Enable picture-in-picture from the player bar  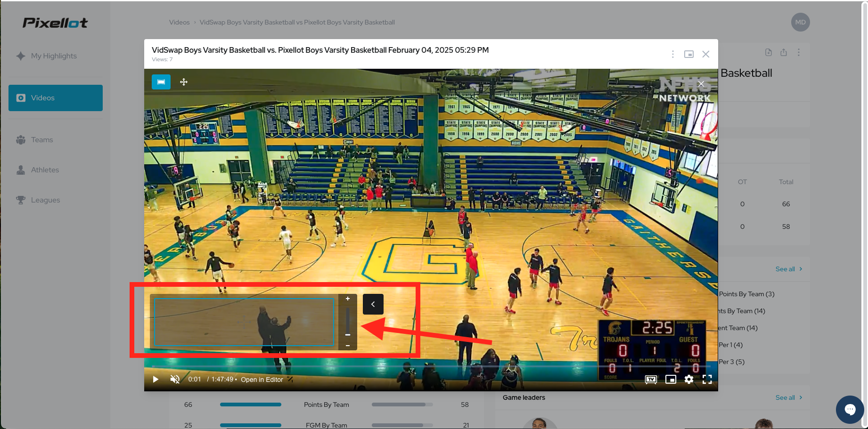click(671, 380)
